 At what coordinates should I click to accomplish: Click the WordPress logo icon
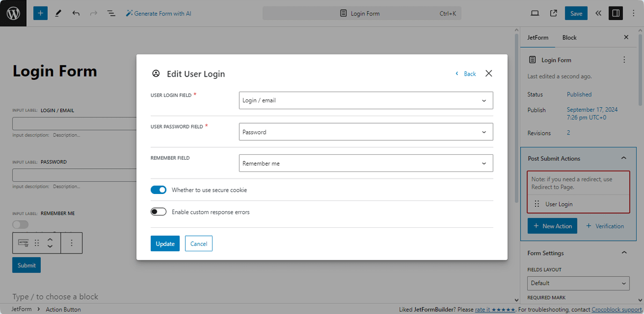13,13
